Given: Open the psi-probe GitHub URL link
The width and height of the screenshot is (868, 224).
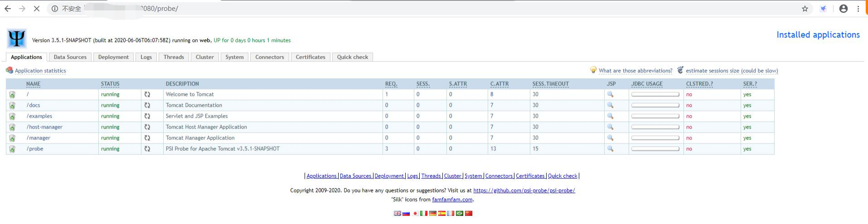Looking at the screenshot, I should point(524,191).
